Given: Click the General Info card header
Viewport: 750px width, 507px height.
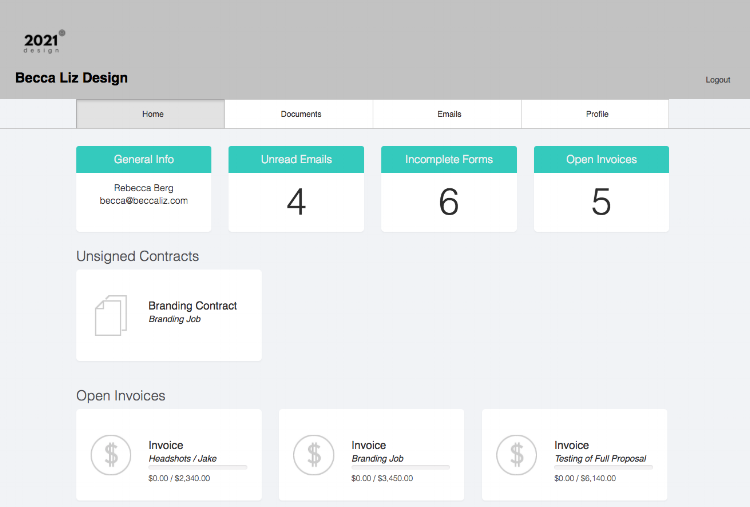Looking at the screenshot, I should tap(143, 159).
